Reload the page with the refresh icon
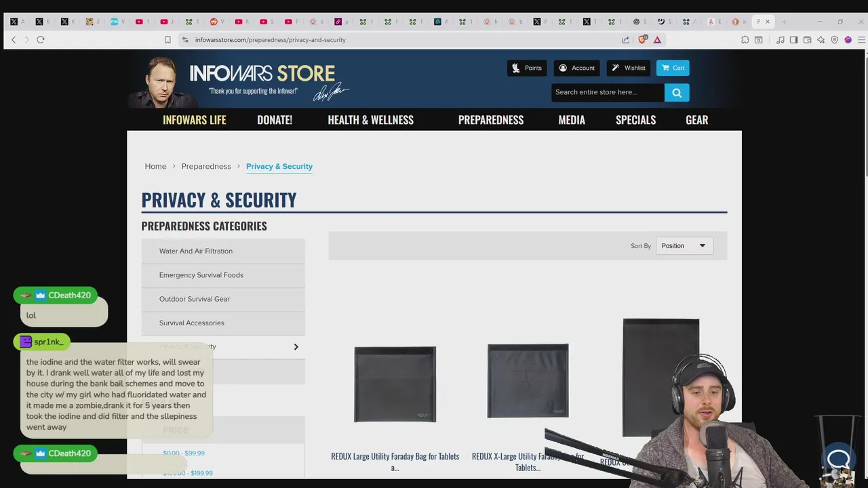 pos(41,40)
